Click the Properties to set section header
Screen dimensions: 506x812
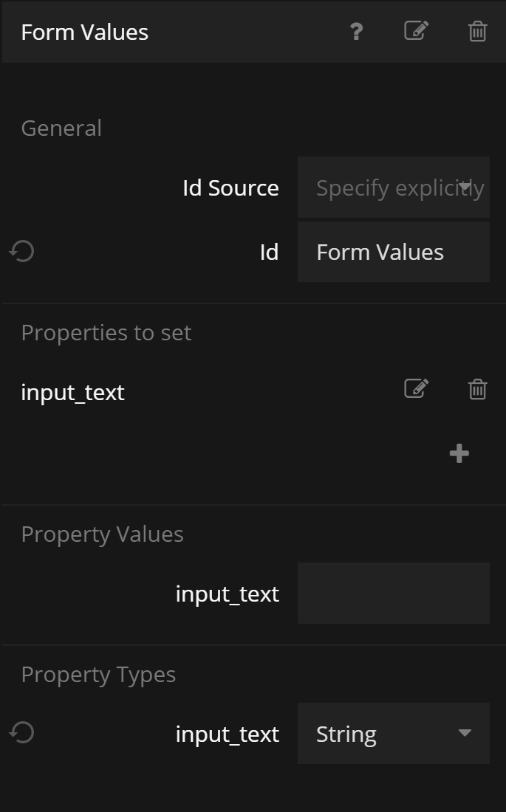(106, 333)
